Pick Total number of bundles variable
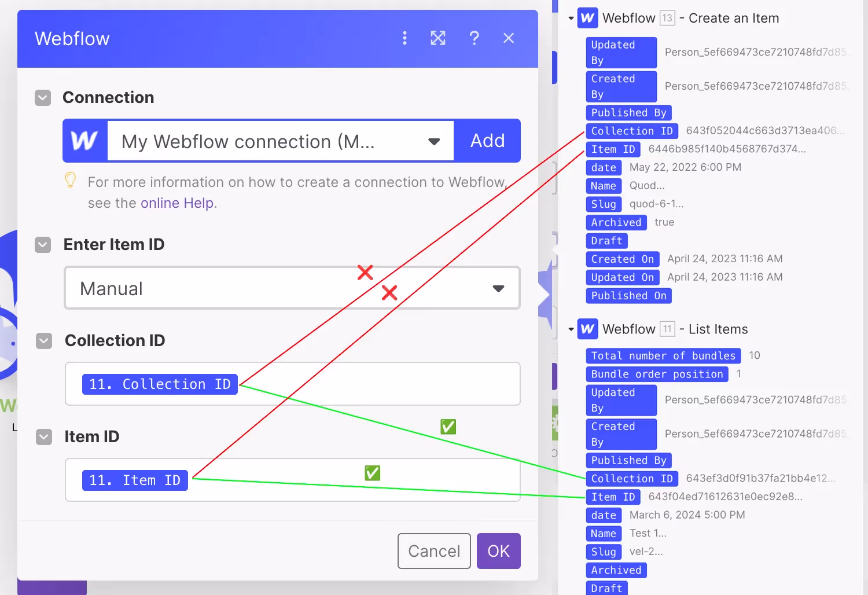Screen dimensions: 868x595 663,356
